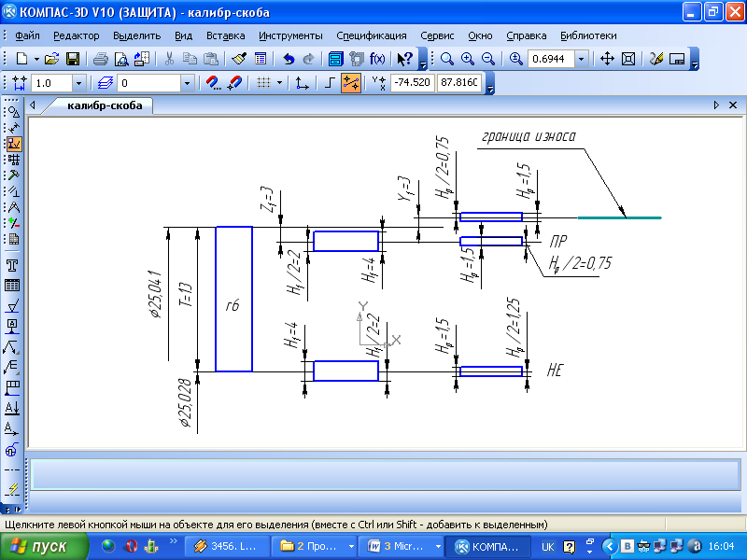Open the Спецификация menu

(x=373, y=35)
